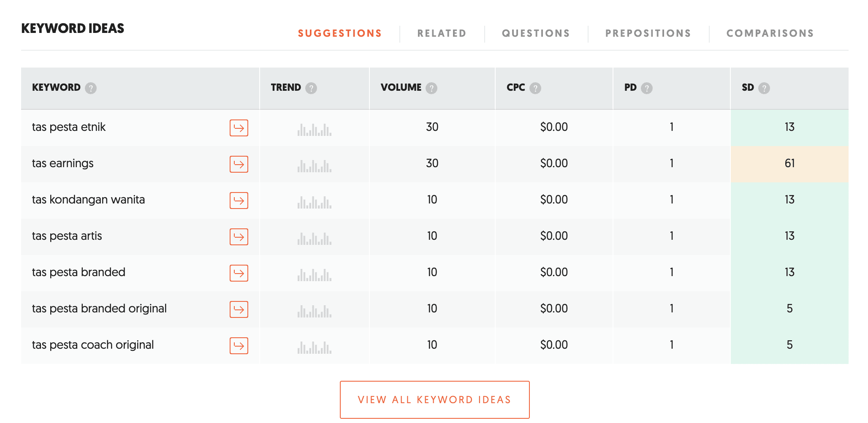Screen dimensions: 868x423
Task: Click the arrow icon for tas pesta artis
Action: tap(239, 237)
